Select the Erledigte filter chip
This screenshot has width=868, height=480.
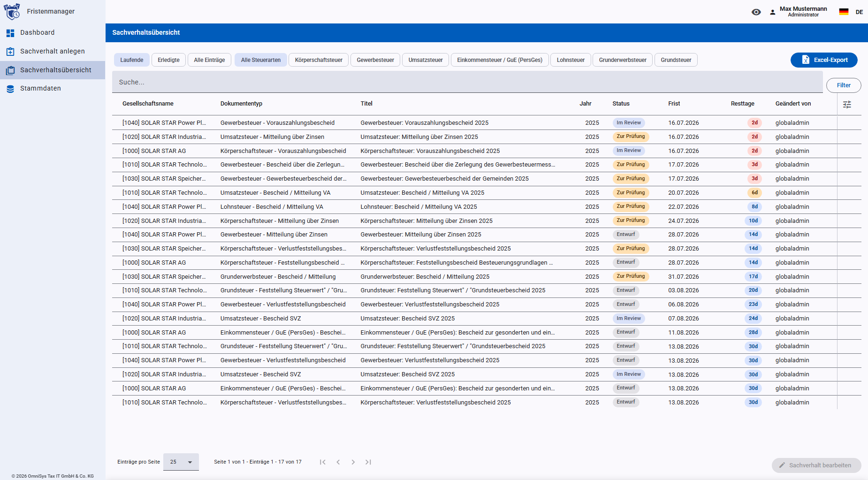(x=169, y=60)
